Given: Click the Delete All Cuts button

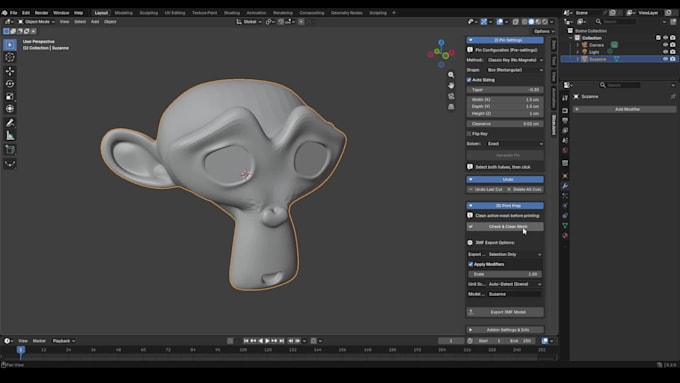Looking at the screenshot, I should click(524, 190).
